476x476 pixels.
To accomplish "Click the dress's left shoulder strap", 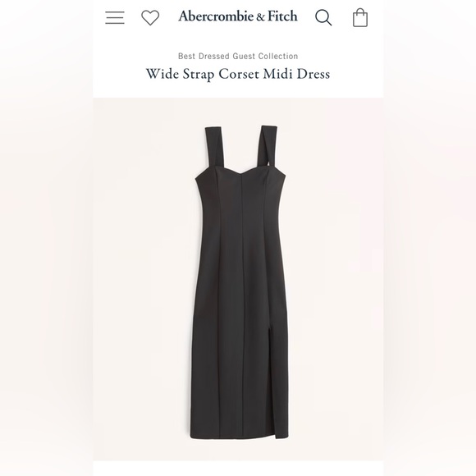I will (215, 147).
